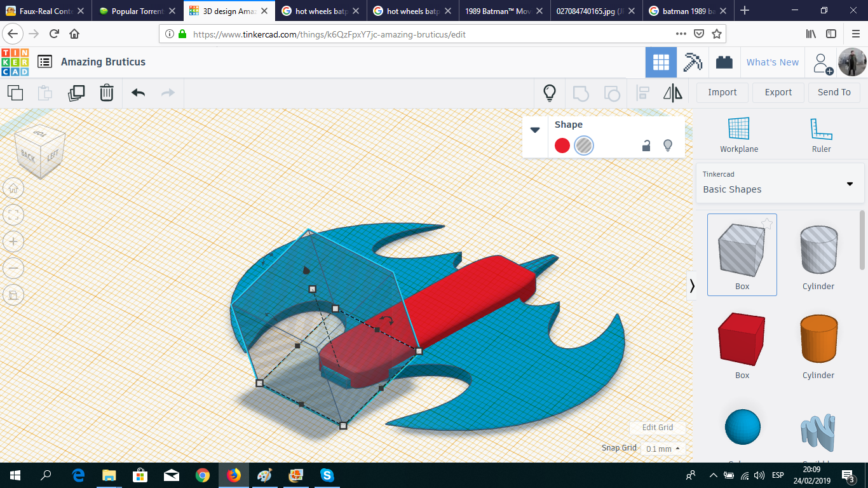Bookmark this page with the star
Image resolution: width=868 pixels, height=488 pixels.
point(716,34)
